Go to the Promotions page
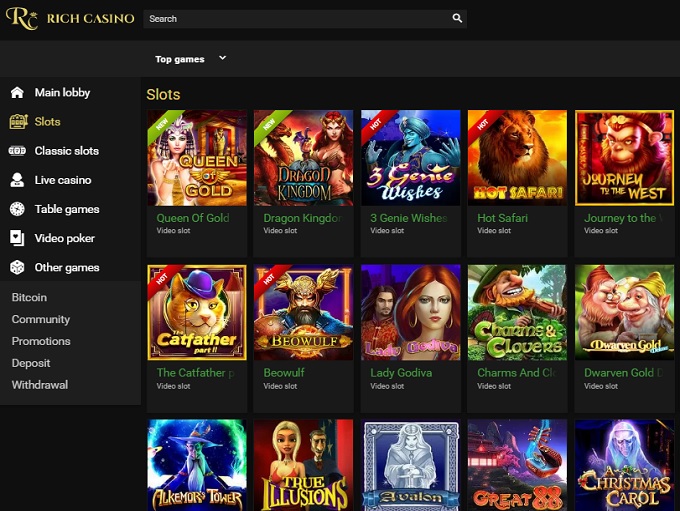The height and width of the screenshot is (511, 680). (41, 342)
